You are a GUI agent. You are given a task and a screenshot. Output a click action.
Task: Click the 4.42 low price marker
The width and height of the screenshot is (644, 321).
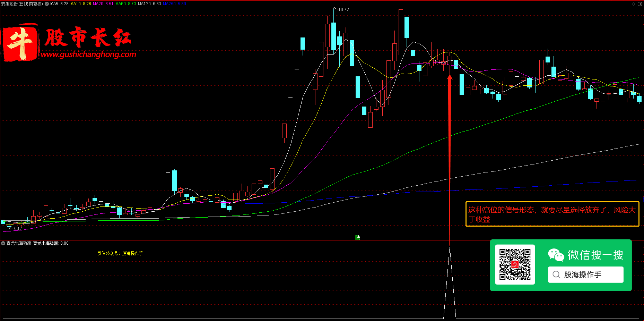17,229
